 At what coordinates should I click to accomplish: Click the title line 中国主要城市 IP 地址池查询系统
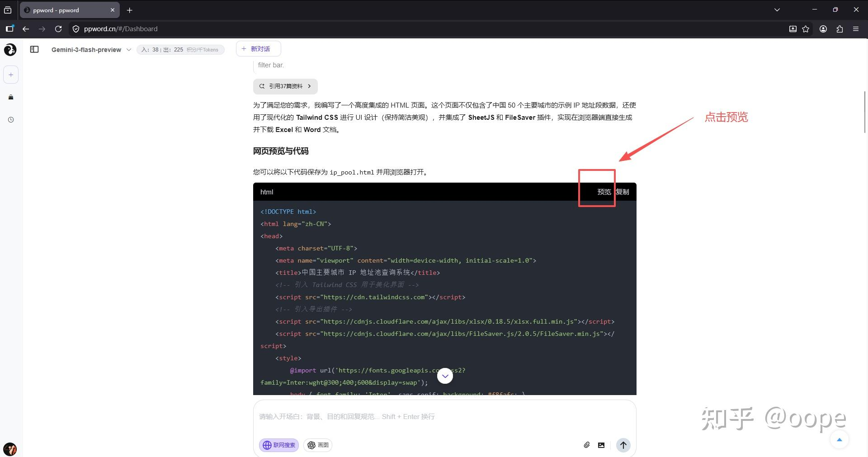(358, 273)
